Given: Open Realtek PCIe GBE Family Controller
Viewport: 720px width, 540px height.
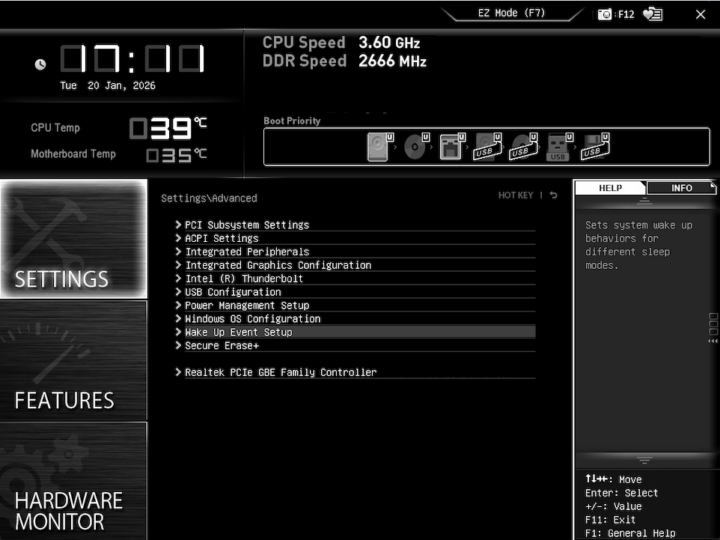Looking at the screenshot, I should coord(280,372).
